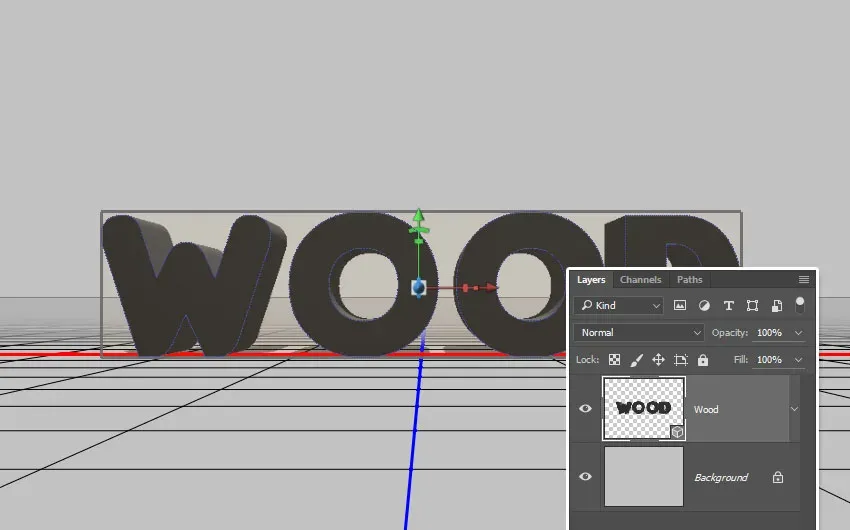Click the Background layer name
The height and width of the screenshot is (530, 850).
[x=721, y=477]
